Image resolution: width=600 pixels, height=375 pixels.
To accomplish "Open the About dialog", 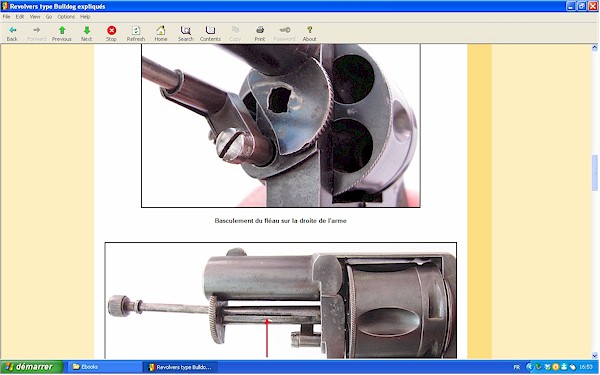I will tap(310, 34).
